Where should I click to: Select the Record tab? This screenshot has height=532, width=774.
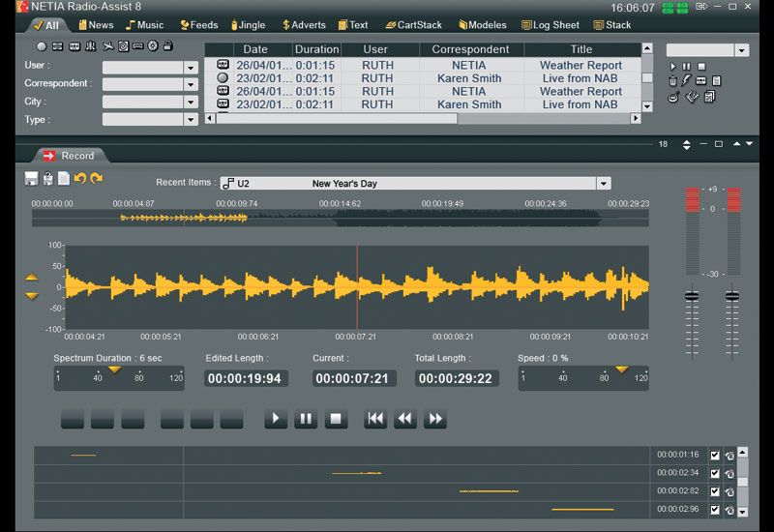pyautogui.click(x=69, y=156)
